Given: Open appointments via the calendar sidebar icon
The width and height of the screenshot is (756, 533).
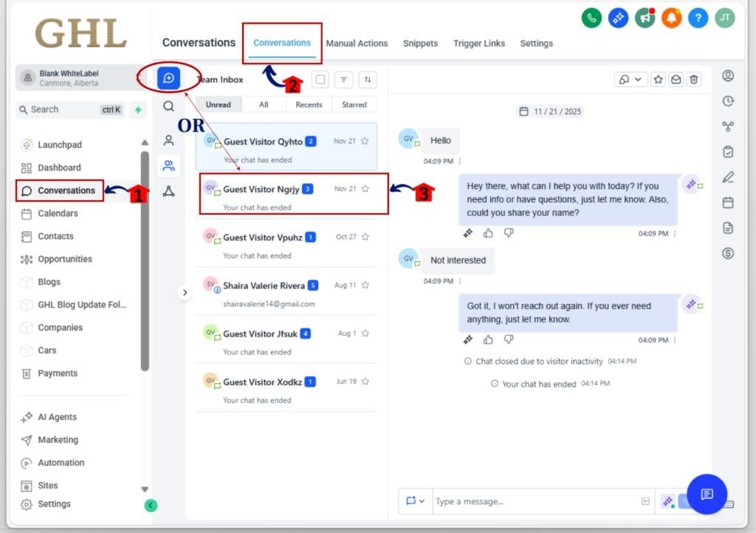Looking at the screenshot, I should (x=728, y=202).
